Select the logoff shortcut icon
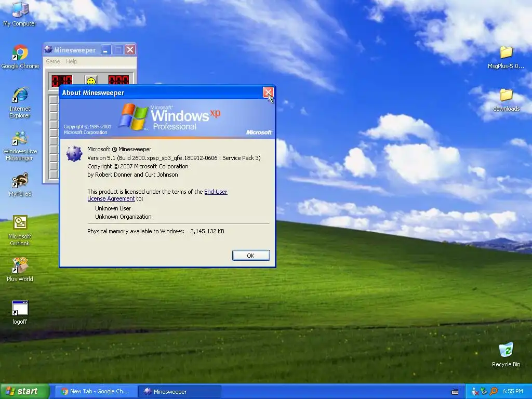 20,312
